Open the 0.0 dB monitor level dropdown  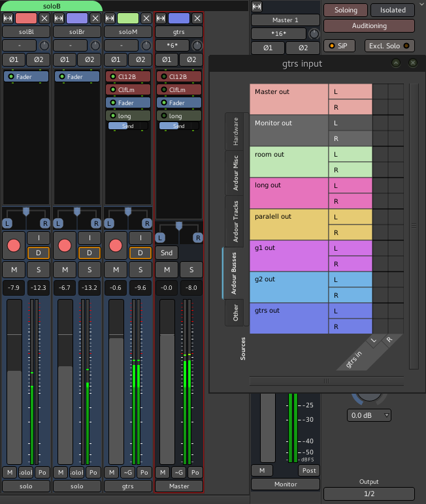tap(369, 415)
